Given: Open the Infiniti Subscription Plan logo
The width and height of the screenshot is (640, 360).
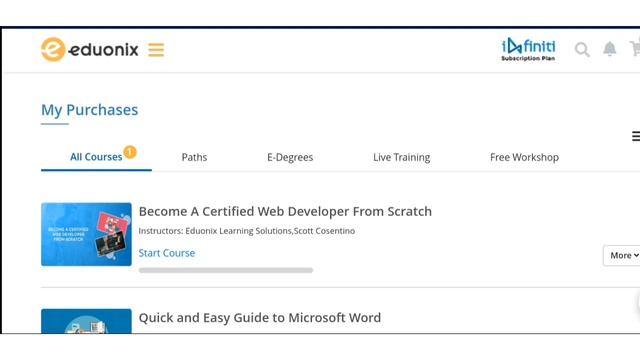Looking at the screenshot, I should pos(528,49).
